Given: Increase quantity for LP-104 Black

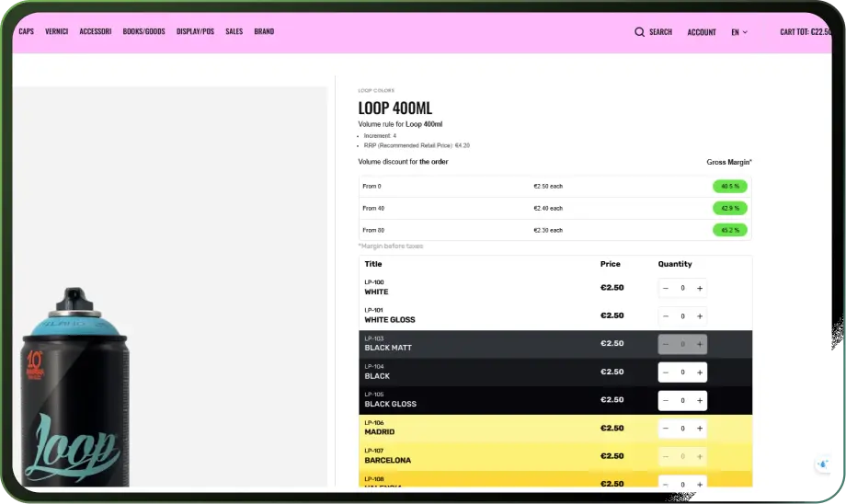Looking at the screenshot, I should tap(700, 372).
